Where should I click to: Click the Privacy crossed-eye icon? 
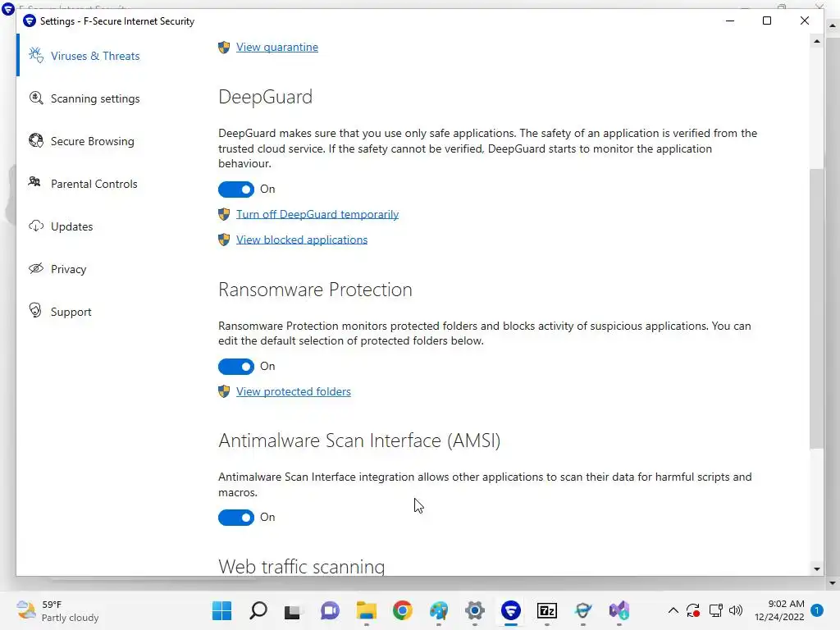pyautogui.click(x=36, y=268)
